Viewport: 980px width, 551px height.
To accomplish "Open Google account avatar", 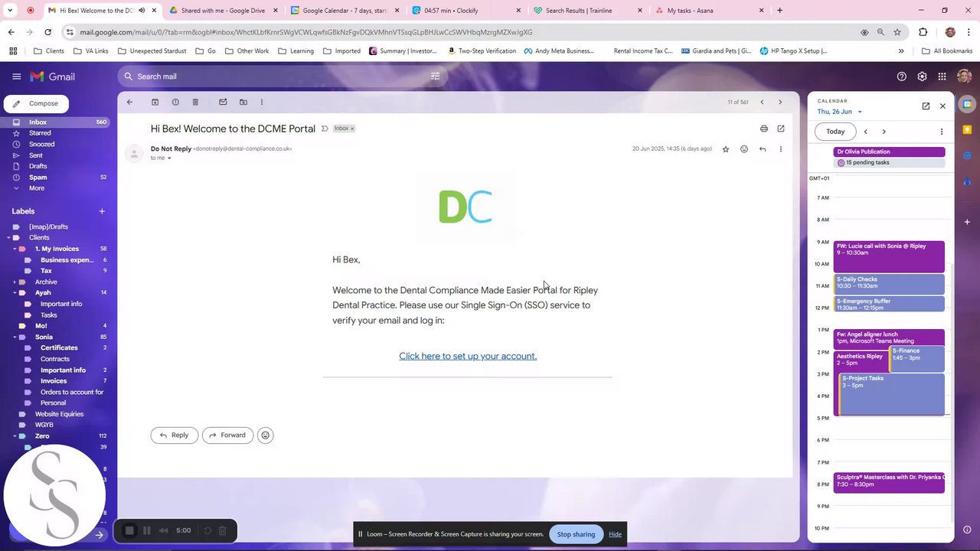I will 964,77.
